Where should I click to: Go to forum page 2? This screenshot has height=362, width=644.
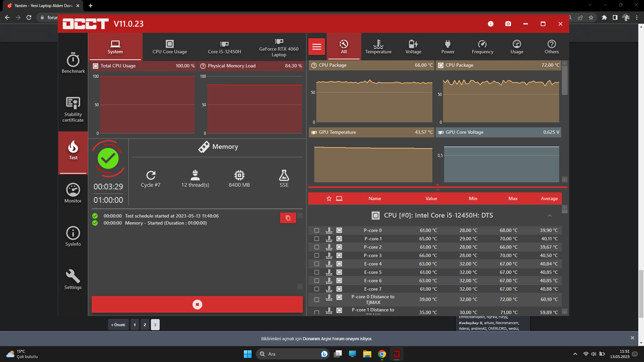pos(145,324)
